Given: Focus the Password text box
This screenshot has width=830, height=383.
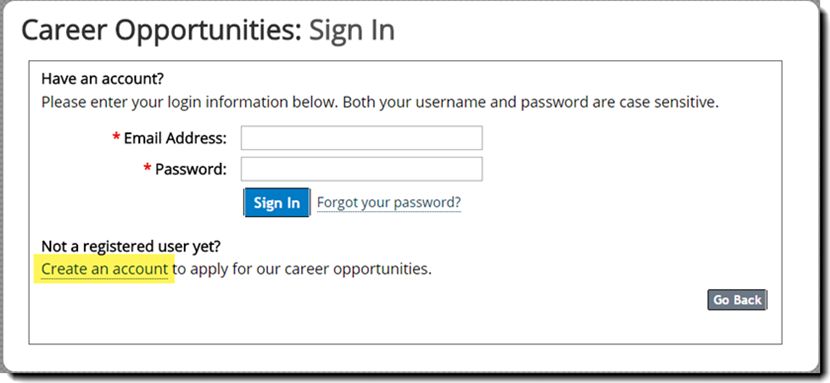Looking at the screenshot, I should [x=362, y=169].
